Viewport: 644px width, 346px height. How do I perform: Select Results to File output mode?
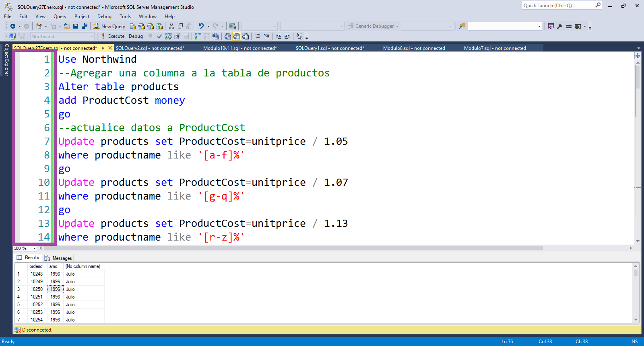246,36
